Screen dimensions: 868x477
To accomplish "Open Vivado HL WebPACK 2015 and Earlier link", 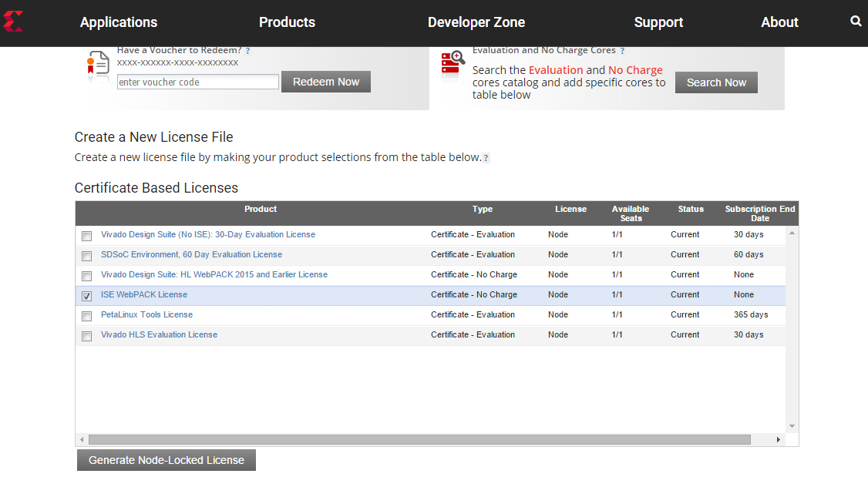I will (x=214, y=274).
